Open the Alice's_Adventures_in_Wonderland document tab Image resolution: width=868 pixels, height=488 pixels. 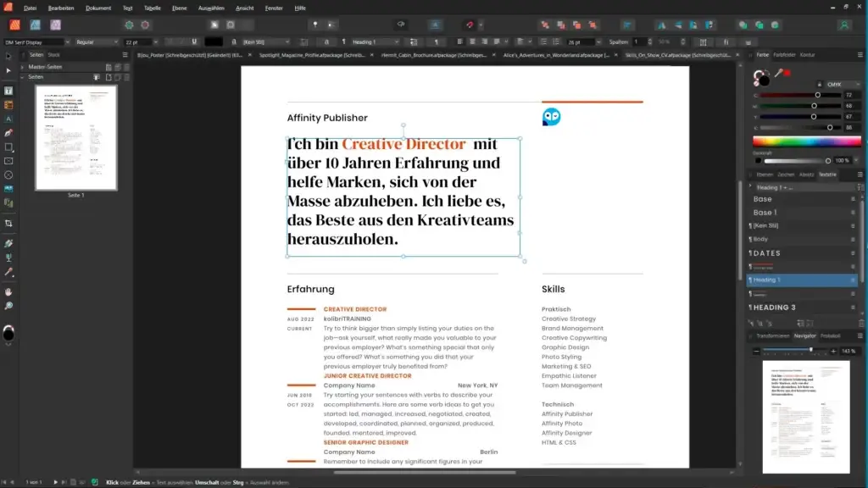tap(556, 55)
